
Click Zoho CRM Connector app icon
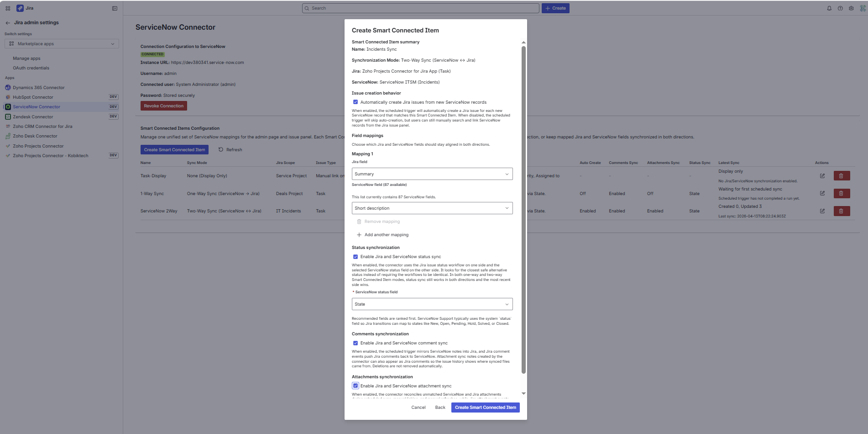[8, 127]
